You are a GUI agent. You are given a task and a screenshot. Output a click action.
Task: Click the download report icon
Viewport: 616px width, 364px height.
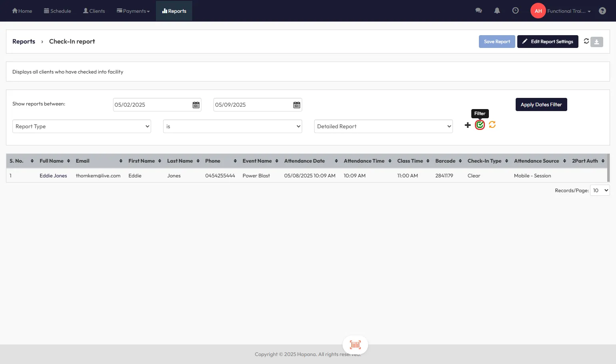(x=596, y=42)
